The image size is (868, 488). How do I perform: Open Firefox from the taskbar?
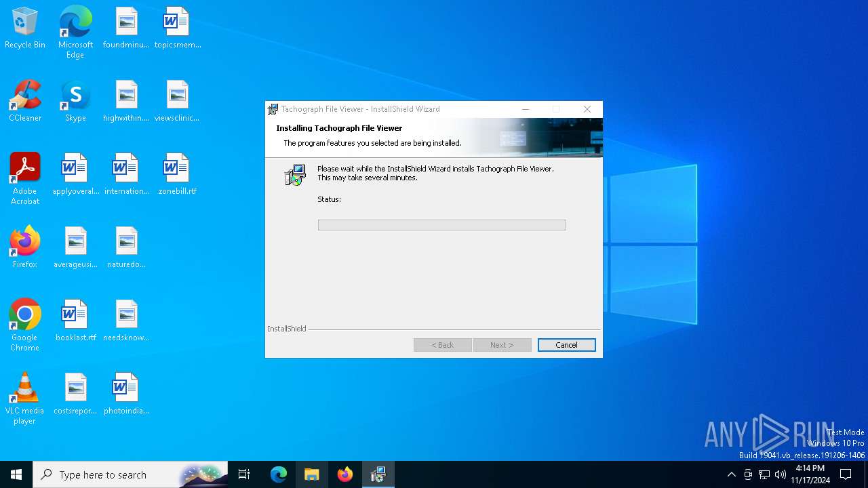click(x=345, y=474)
